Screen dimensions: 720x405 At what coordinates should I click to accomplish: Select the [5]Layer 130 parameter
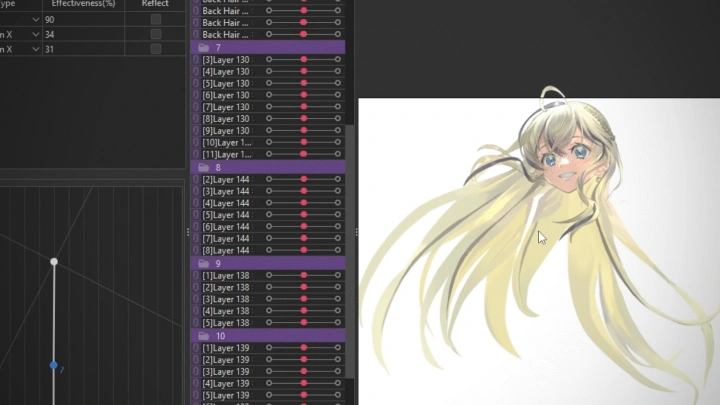226,84
